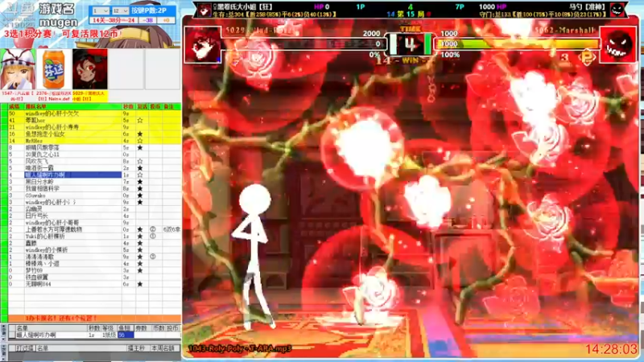Click the -38 score cell

tap(149, 20)
